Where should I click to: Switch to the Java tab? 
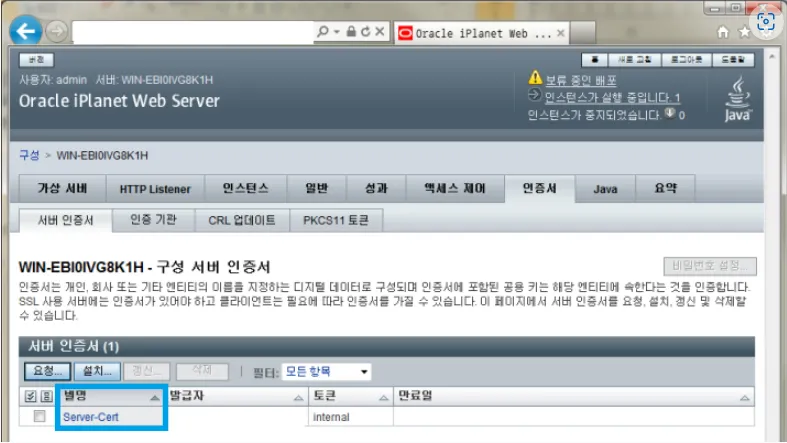tap(605, 189)
